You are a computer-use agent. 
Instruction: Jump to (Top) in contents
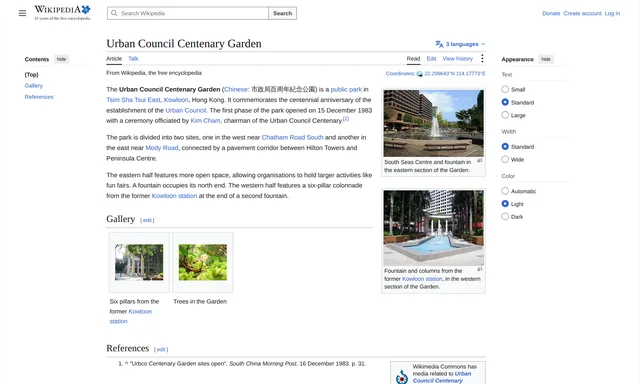[x=31, y=75]
